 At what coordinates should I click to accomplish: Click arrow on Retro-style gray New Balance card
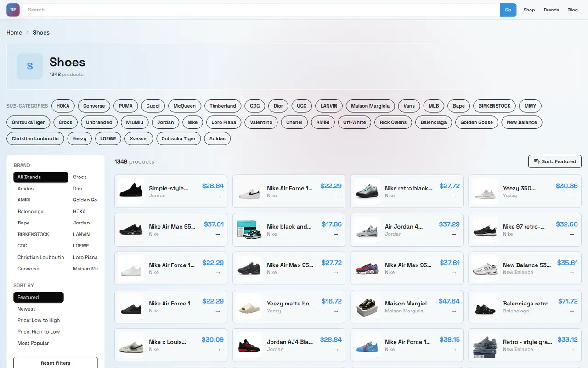point(572,350)
